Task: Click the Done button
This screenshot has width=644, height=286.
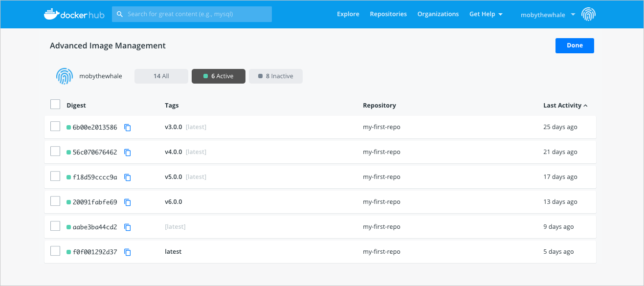Action: click(x=574, y=45)
